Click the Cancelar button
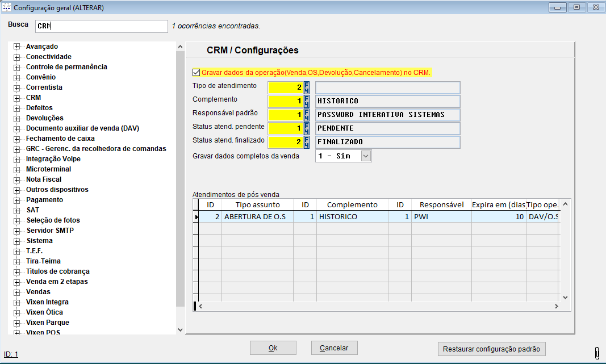The height and width of the screenshot is (364, 606). coord(334,348)
